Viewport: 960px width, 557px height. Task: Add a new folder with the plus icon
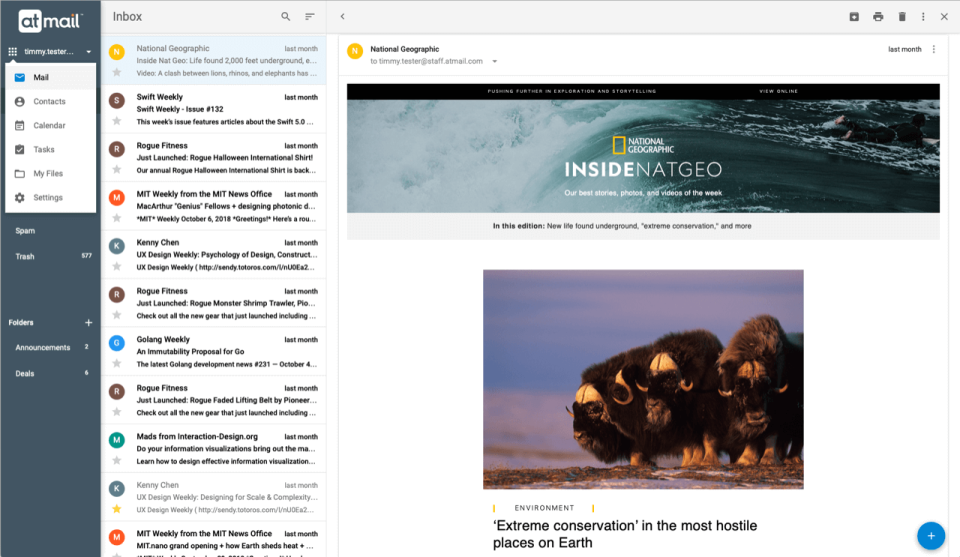click(88, 323)
